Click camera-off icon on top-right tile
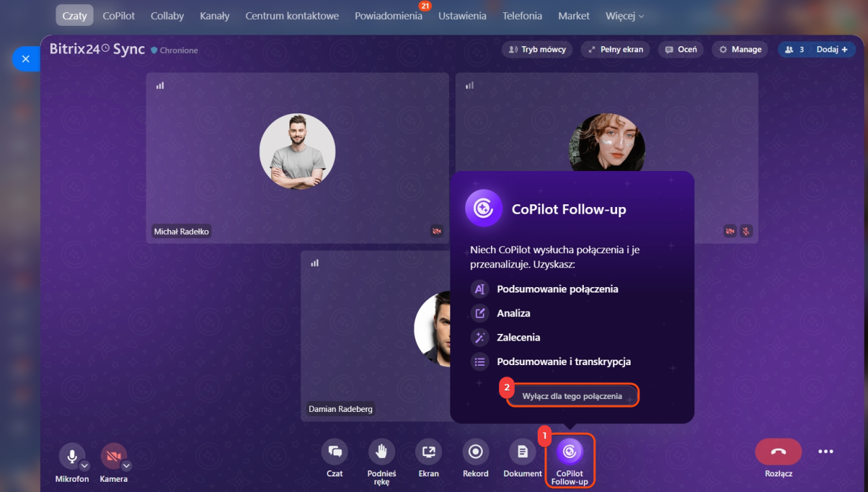 (x=730, y=231)
